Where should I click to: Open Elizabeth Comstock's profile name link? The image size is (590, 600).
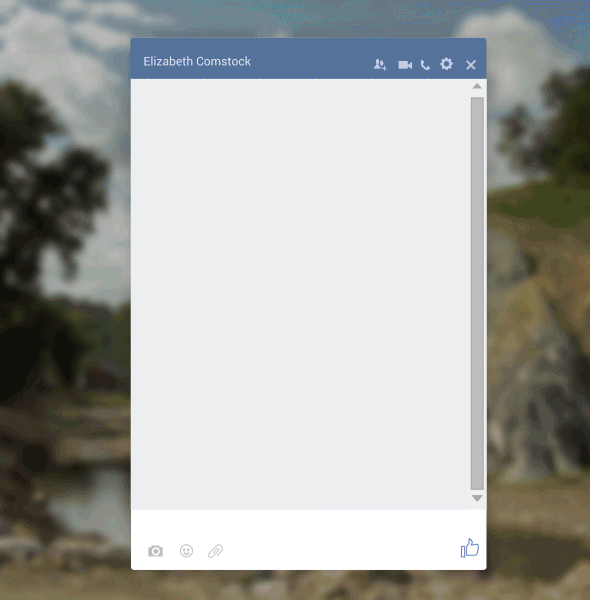197,61
